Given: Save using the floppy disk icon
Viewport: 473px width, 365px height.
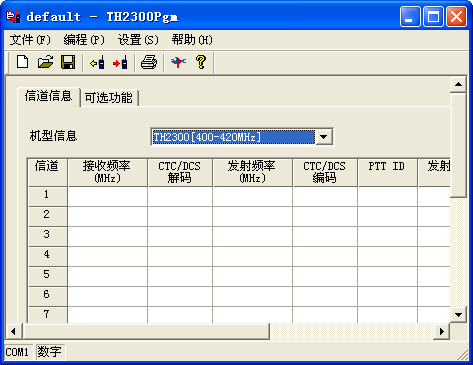Looking at the screenshot, I should coord(68,62).
